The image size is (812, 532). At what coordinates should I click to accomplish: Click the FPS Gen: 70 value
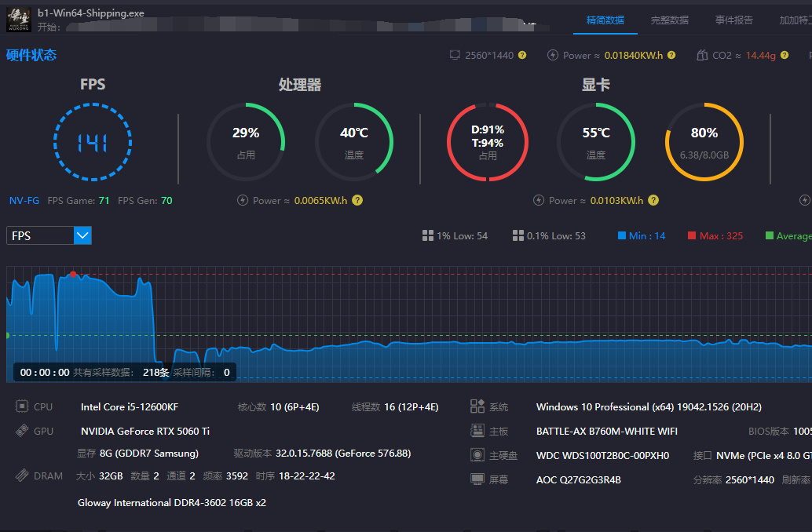pyautogui.click(x=166, y=200)
